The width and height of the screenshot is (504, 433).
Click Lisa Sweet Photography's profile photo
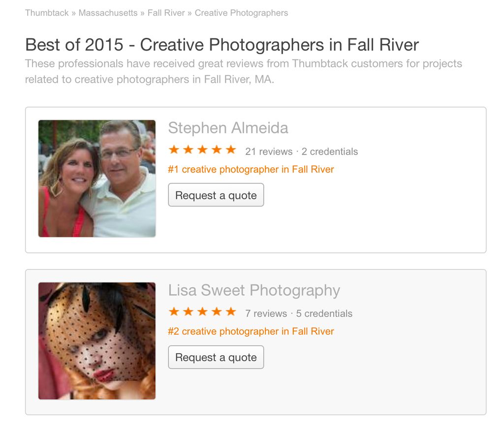click(96, 340)
